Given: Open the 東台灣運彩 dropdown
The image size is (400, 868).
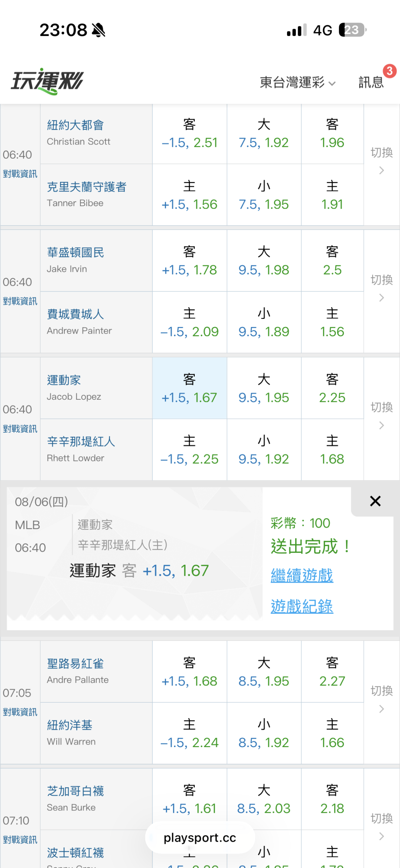Looking at the screenshot, I should coord(298,82).
